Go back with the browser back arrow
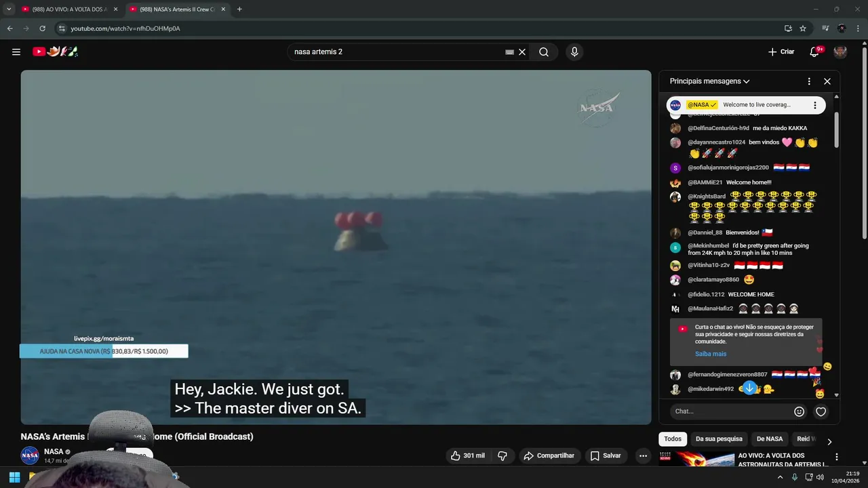The image size is (868, 488). [x=9, y=28]
